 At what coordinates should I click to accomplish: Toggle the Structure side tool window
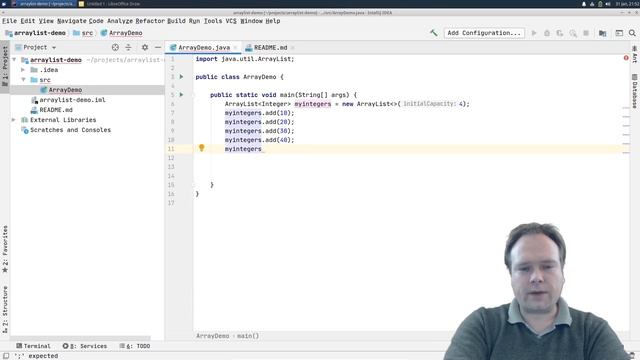[5, 309]
